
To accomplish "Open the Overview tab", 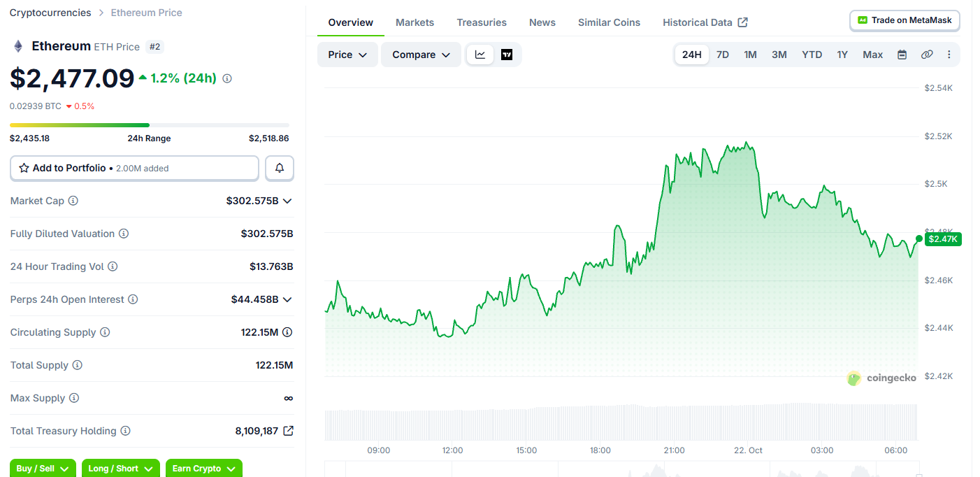I will [x=351, y=22].
